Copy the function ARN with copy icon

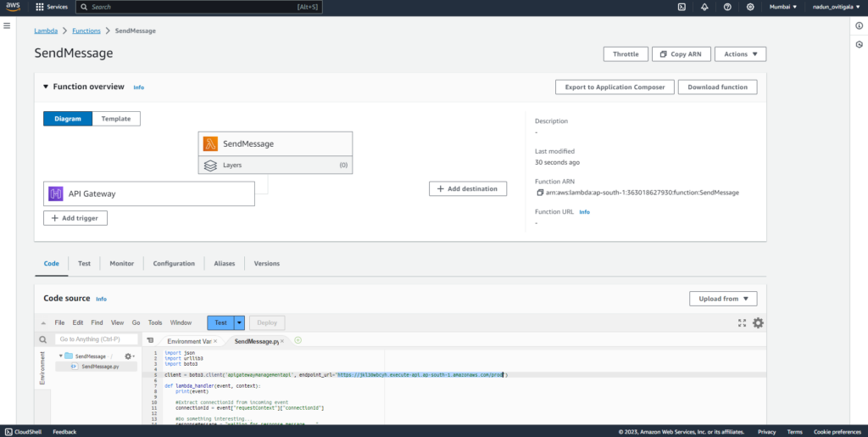pos(540,193)
